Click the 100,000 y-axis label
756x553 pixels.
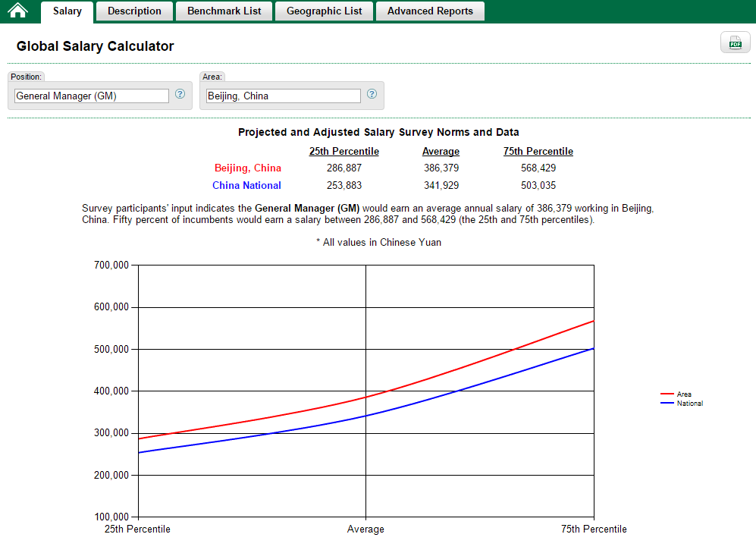click(x=111, y=517)
